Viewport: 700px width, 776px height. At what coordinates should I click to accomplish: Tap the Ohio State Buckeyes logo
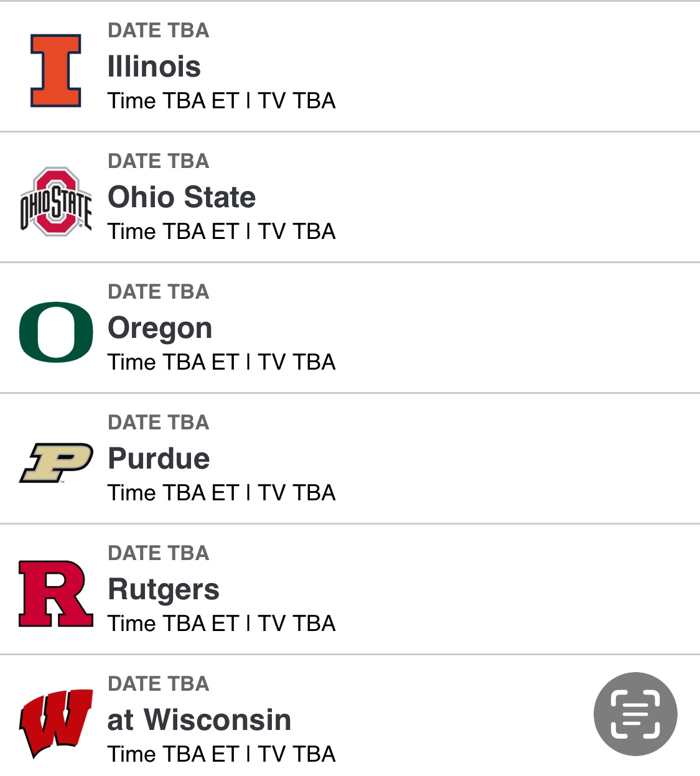click(x=56, y=202)
